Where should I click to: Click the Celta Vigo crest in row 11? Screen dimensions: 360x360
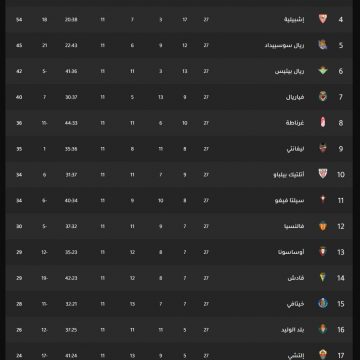coord(323,200)
